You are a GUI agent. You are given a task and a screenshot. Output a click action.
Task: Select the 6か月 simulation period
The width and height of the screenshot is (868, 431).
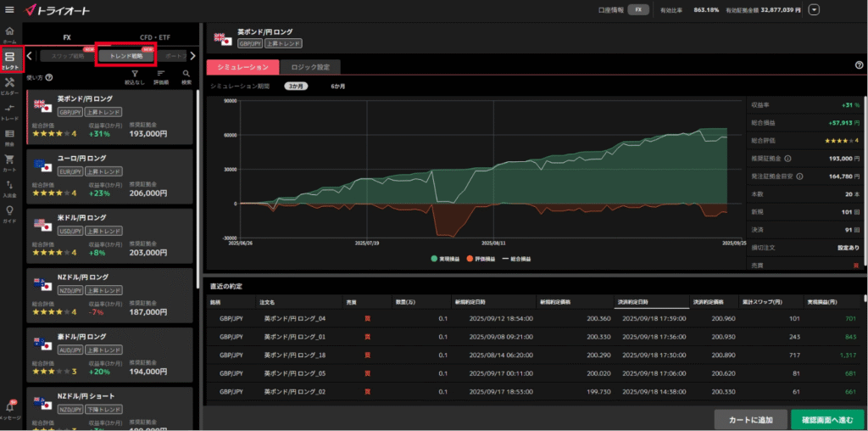pos(337,87)
